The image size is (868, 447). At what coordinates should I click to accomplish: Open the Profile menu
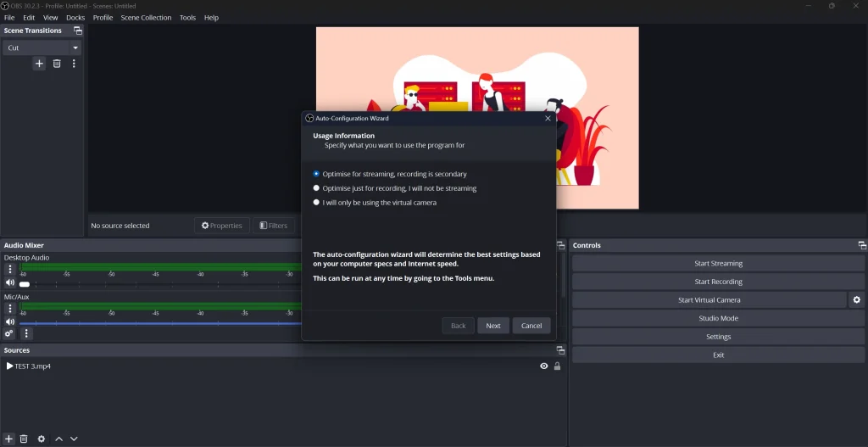point(103,18)
